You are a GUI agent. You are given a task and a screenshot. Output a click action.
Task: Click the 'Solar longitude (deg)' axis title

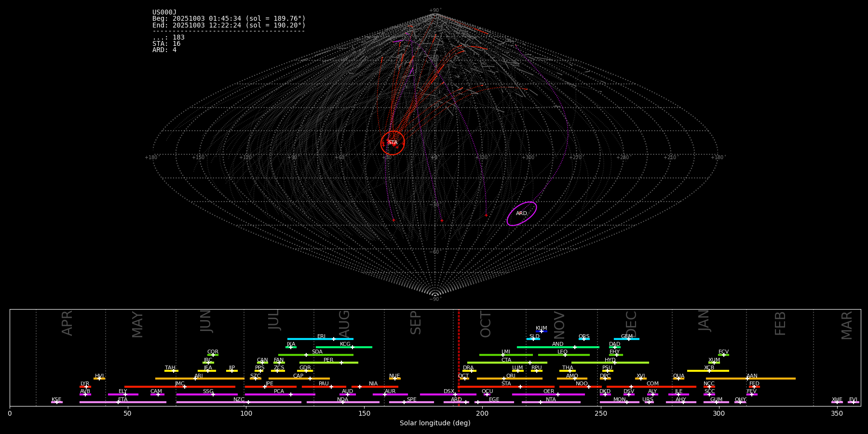pos(435,423)
